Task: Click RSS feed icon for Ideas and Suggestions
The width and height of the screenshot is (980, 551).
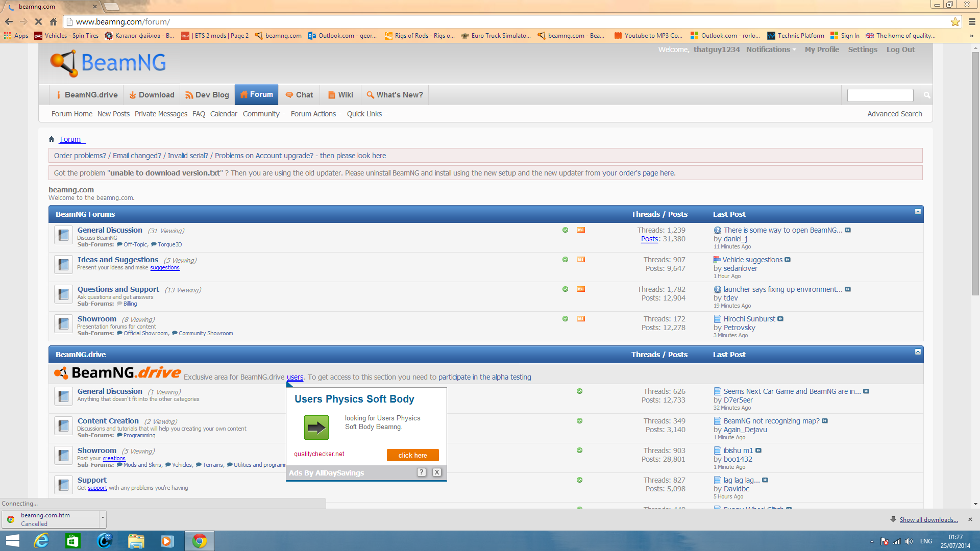Action: (581, 260)
